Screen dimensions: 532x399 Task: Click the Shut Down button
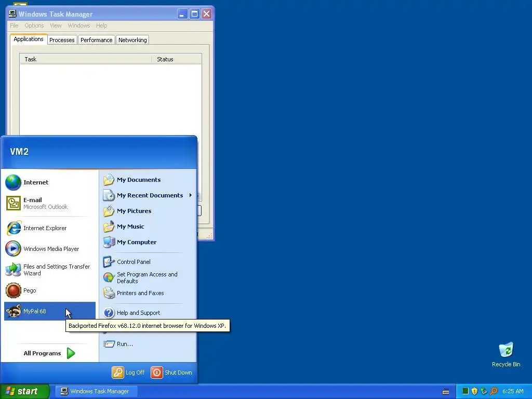tap(171, 373)
